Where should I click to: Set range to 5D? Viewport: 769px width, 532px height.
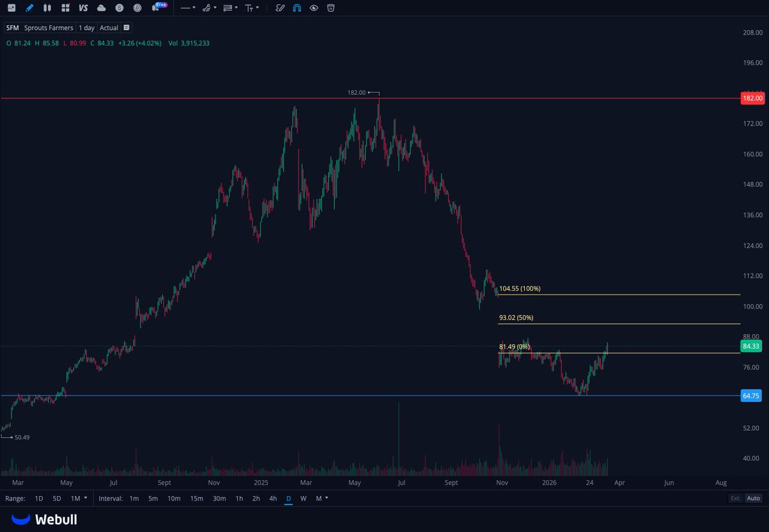(57, 498)
